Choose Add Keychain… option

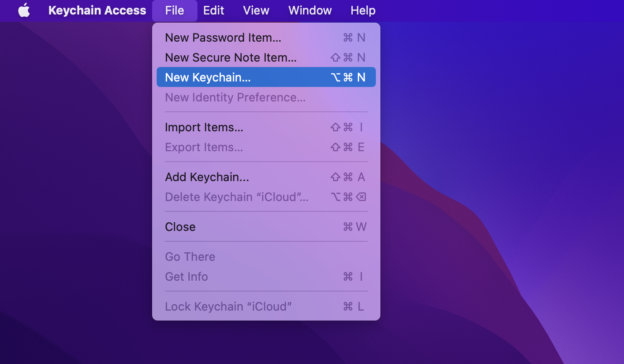[266, 177]
